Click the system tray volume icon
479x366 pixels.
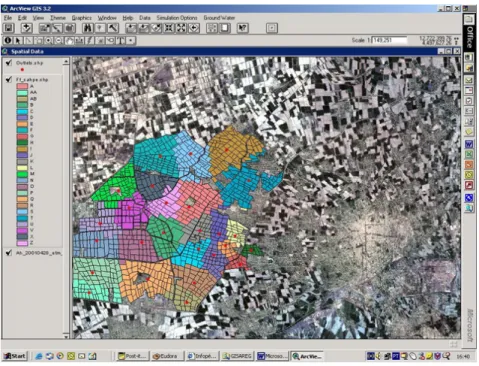pos(378,356)
